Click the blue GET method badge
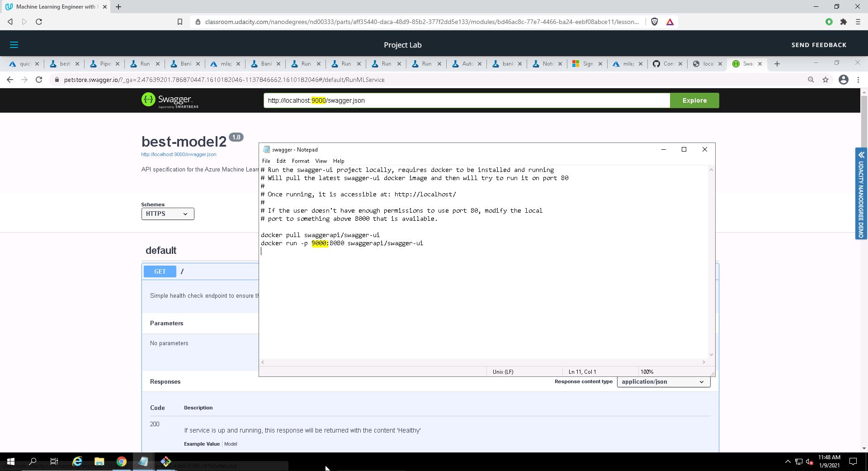 click(x=160, y=271)
